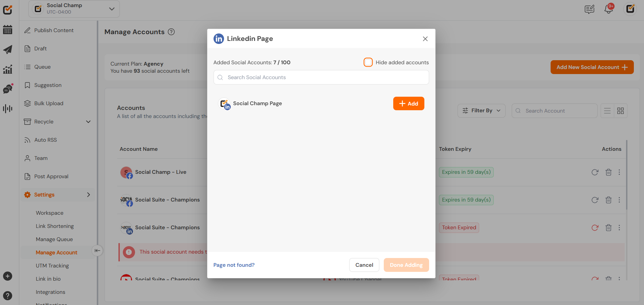Click the Social Champ Page row name
This screenshot has height=305, width=644.
coord(258,103)
